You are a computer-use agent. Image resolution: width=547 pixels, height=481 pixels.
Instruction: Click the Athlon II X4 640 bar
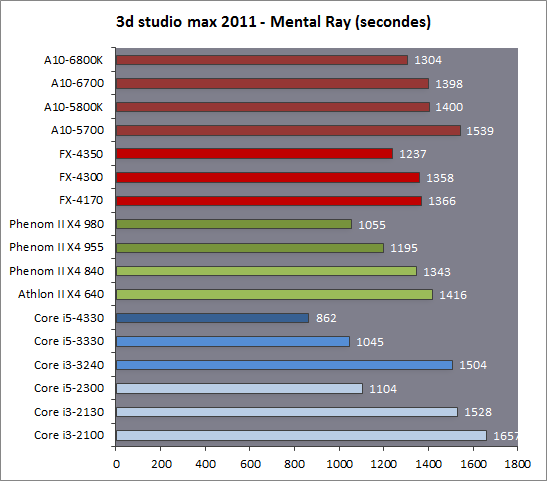[x=274, y=294]
